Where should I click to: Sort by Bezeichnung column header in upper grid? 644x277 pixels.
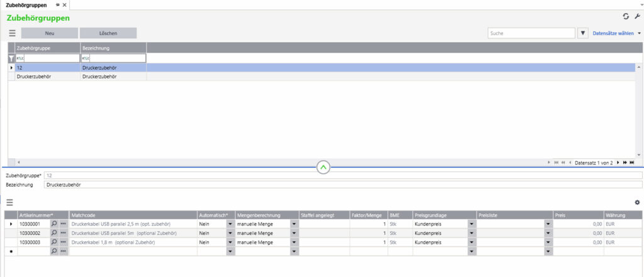113,48
